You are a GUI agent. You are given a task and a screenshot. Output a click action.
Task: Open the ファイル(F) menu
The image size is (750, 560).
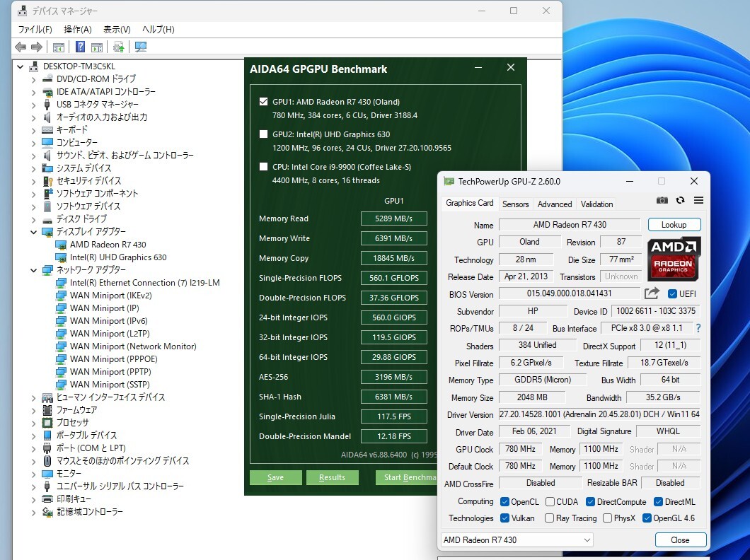(35, 30)
